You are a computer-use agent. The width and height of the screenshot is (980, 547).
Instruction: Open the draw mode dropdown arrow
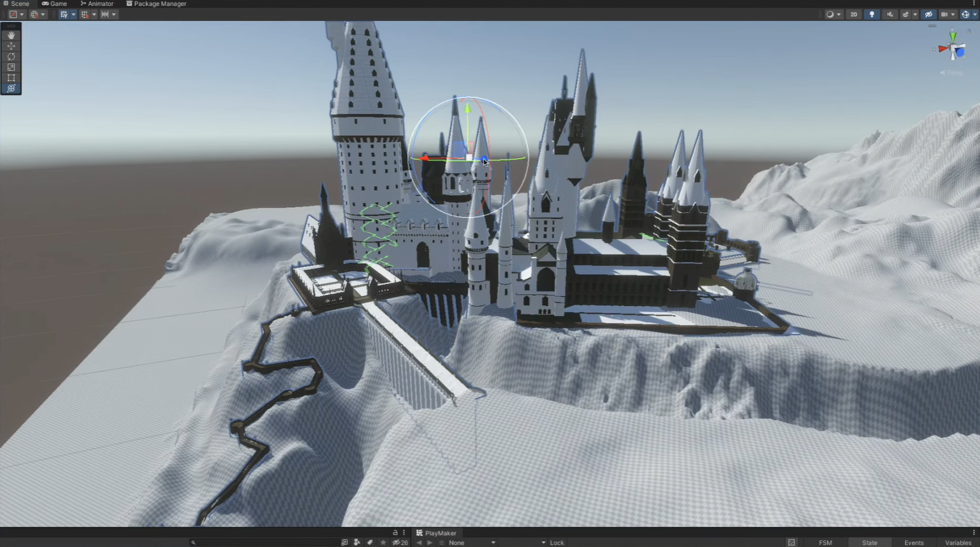pyautogui.click(x=838, y=15)
